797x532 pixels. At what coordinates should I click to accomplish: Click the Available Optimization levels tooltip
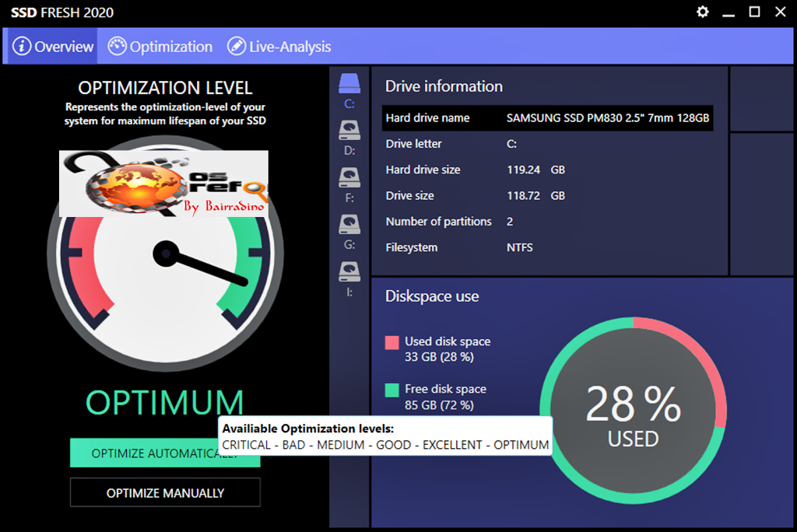[x=385, y=436]
